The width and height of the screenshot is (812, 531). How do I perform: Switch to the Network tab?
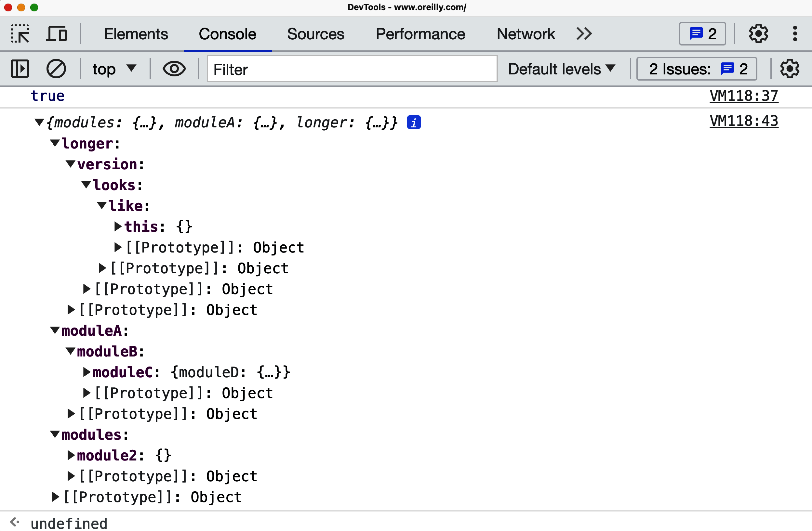coord(526,34)
